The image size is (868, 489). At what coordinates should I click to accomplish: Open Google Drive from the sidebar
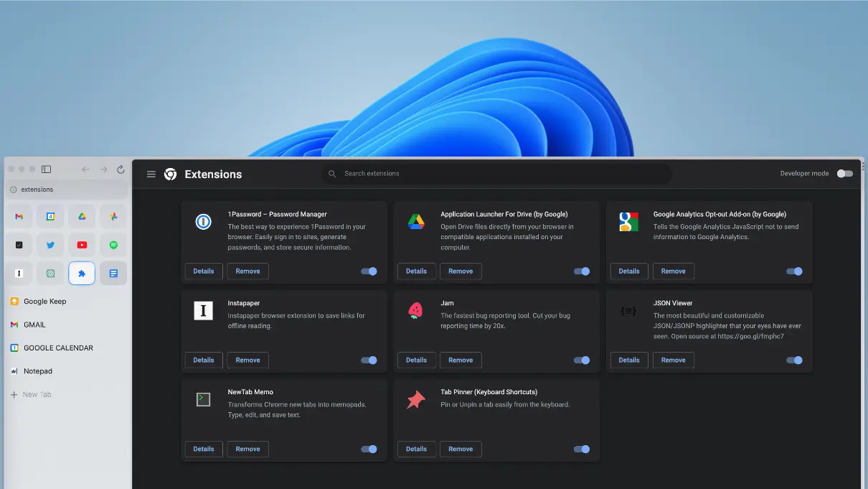82,216
